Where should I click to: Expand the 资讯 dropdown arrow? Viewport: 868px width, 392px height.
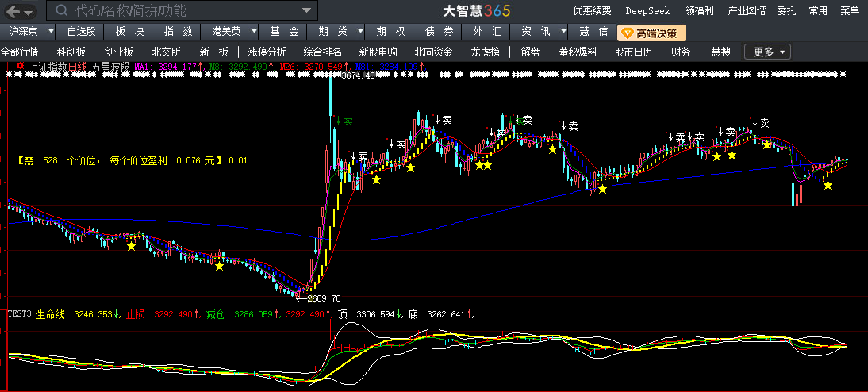[x=563, y=32]
